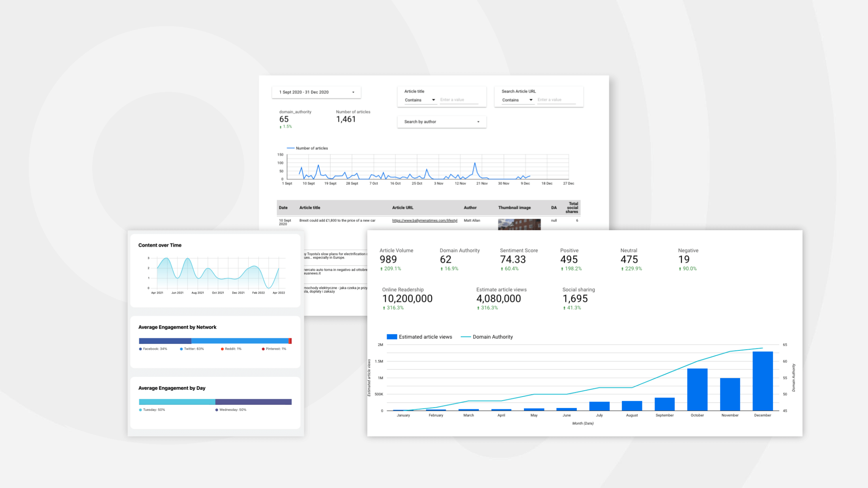Click the Thumbnail image column header
The width and height of the screenshot is (868, 488).
[514, 208]
